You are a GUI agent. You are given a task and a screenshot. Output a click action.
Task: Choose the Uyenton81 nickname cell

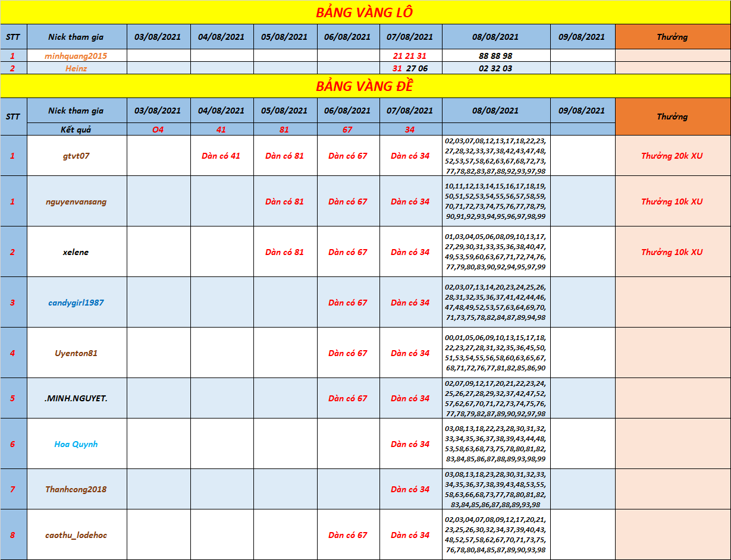click(x=76, y=353)
